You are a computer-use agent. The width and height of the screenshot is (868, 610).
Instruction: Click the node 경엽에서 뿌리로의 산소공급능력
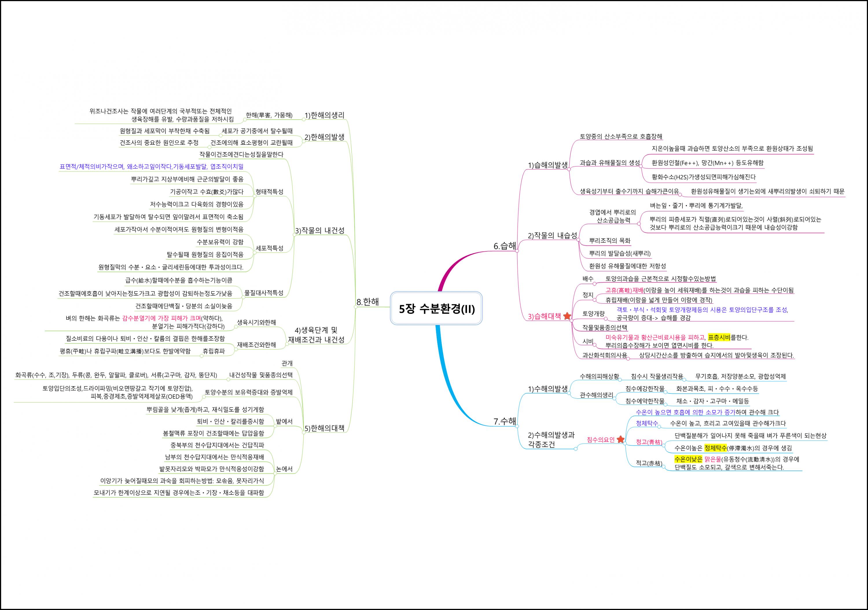click(613, 216)
